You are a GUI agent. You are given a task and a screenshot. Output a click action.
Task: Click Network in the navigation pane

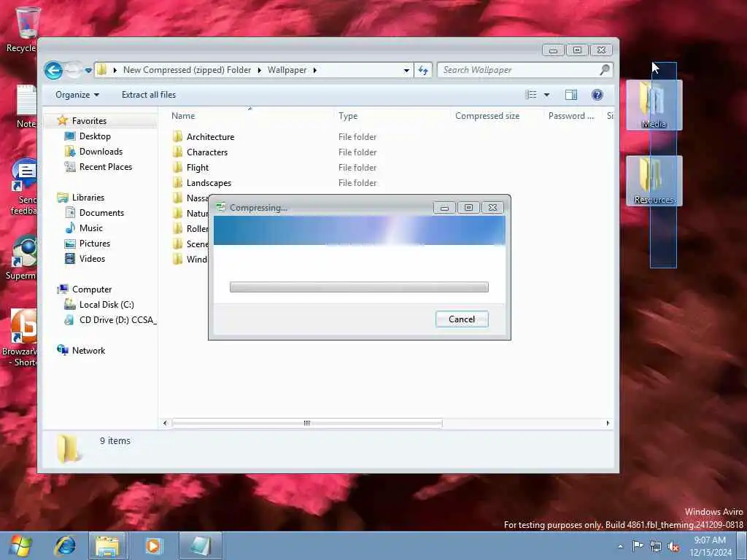click(88, 351)
